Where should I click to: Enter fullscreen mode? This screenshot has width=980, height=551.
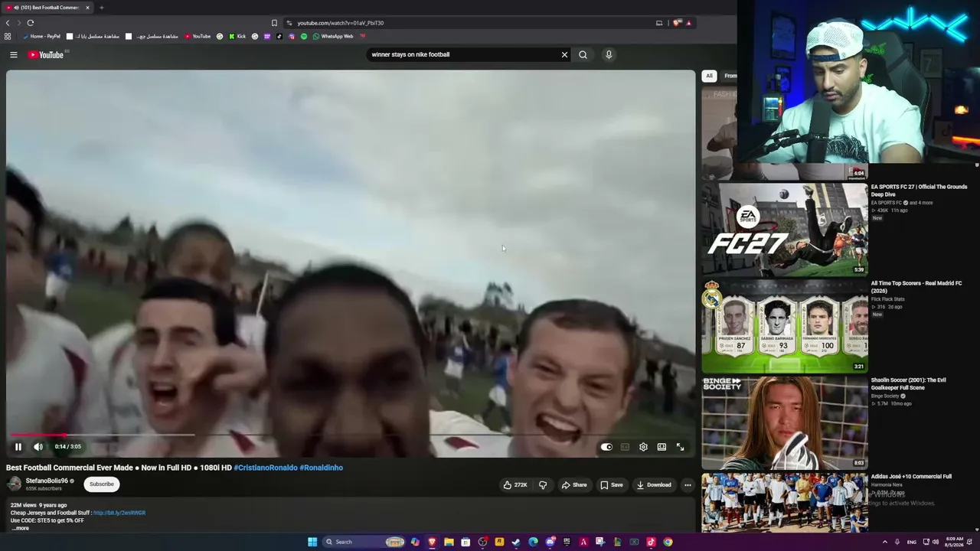click(x=680, y=447)
